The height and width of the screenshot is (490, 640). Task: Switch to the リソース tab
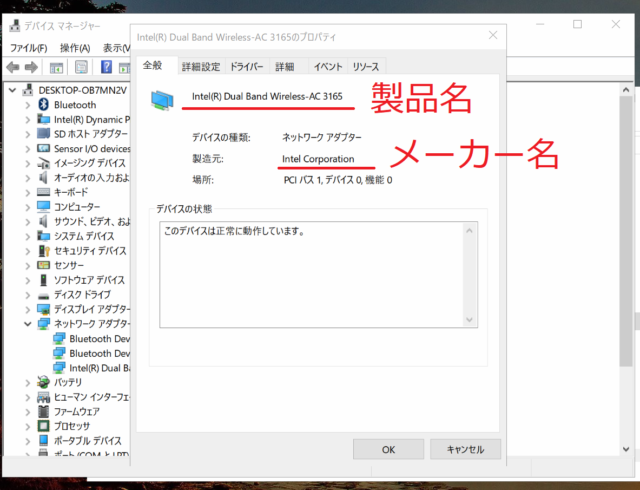coord(366,67)
